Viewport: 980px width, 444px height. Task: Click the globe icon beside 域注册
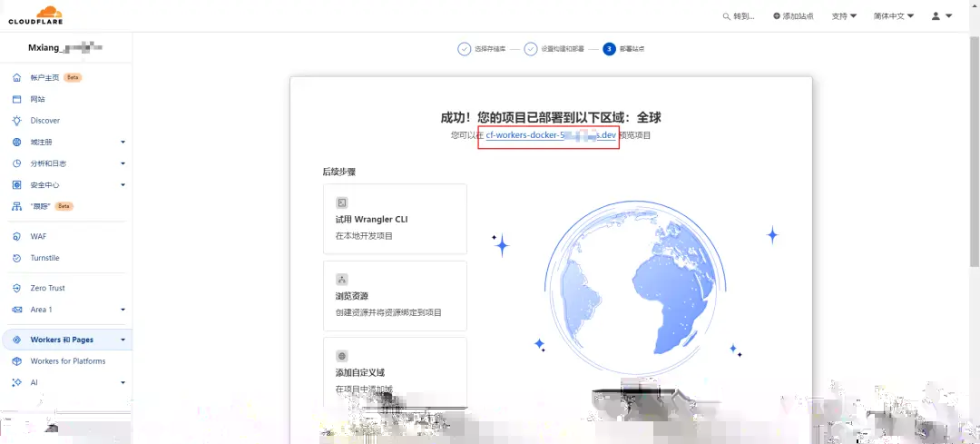17,142
